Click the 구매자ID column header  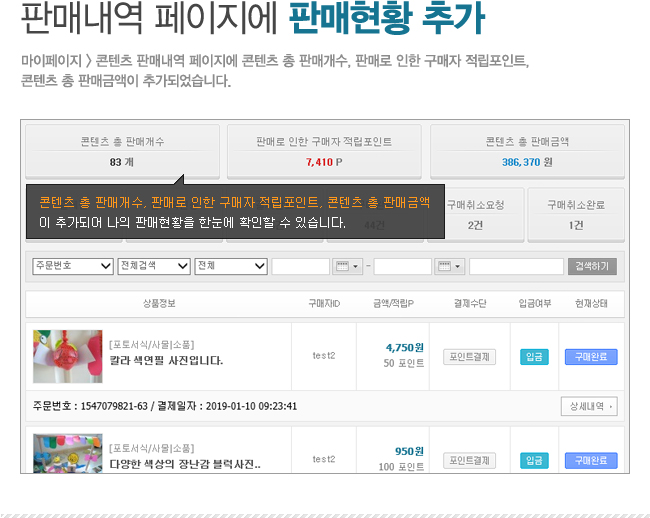[324, 304]
